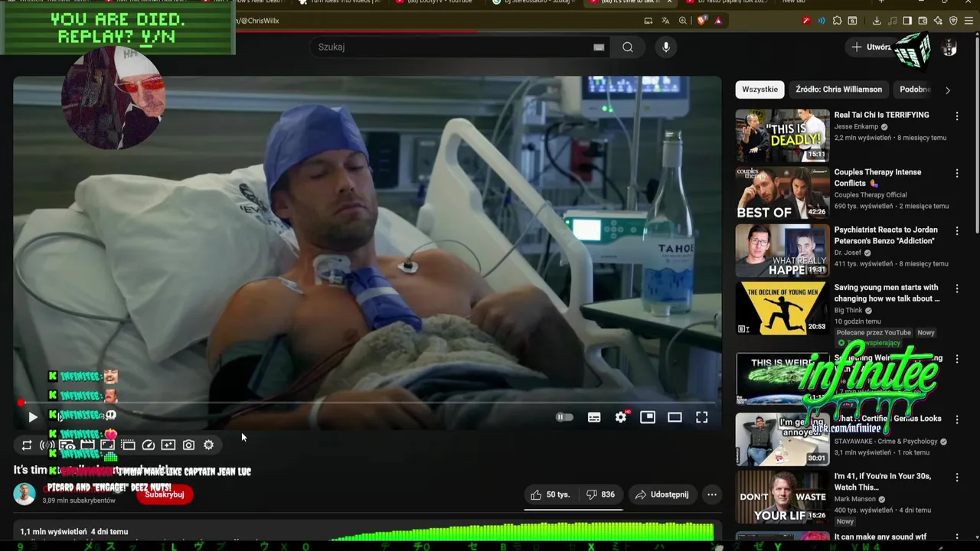Open the video in fullscreen
This screenshot has height=551, width=980.
[x=701, y=417]
